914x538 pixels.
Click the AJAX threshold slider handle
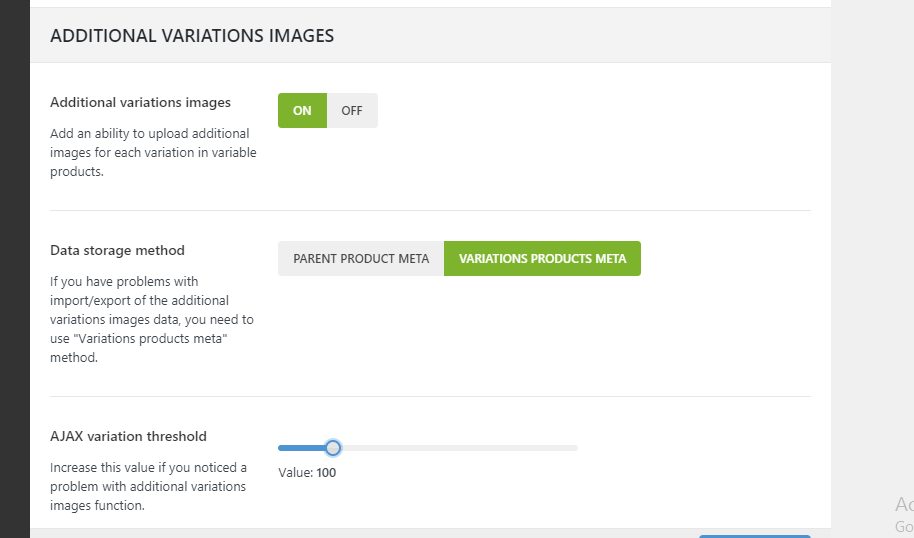point(333,448)
